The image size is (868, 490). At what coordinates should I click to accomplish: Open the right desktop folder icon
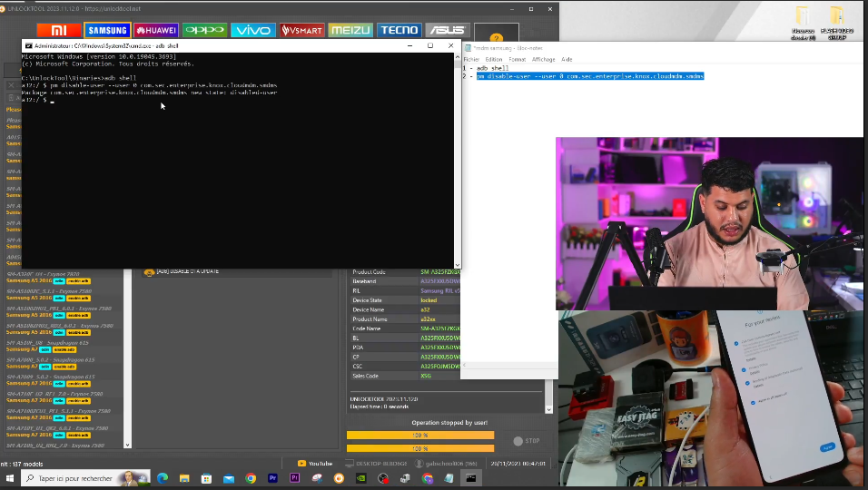pyautogui.click(x=836, y=24)
